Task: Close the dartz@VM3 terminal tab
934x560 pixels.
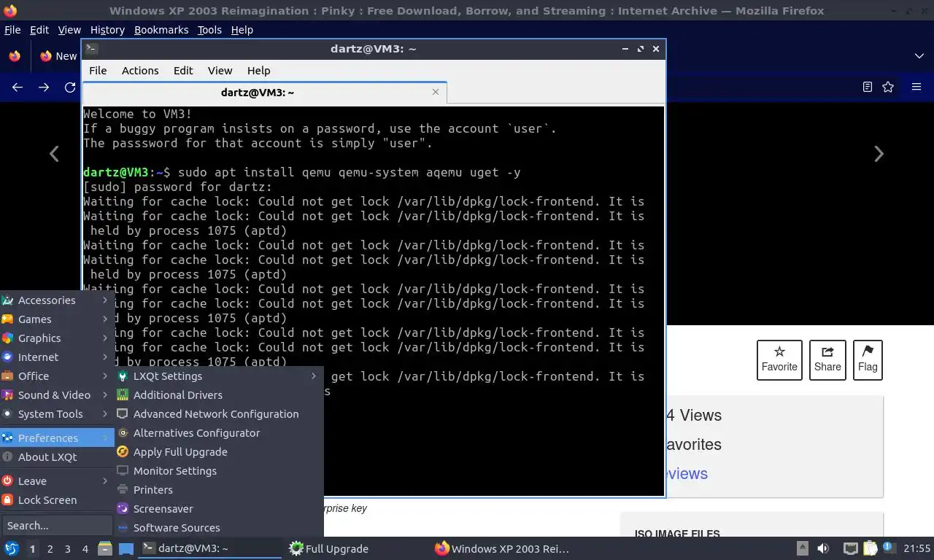Action: [436, 92]
